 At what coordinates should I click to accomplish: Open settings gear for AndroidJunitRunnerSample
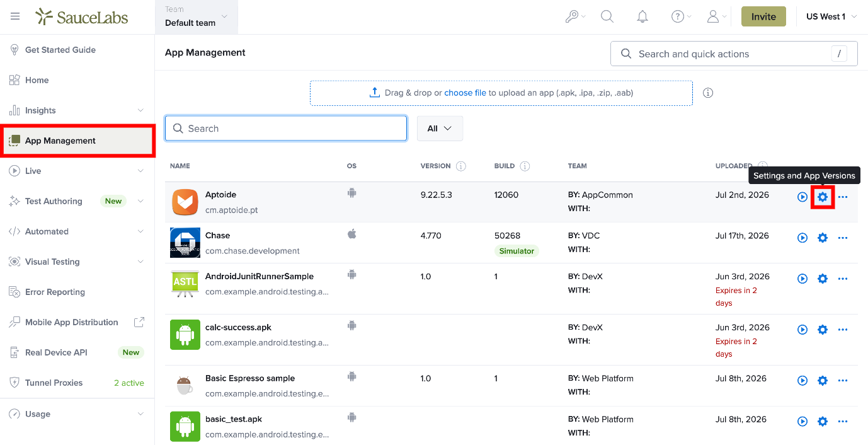pyautogui.click(x=823, y=279)
